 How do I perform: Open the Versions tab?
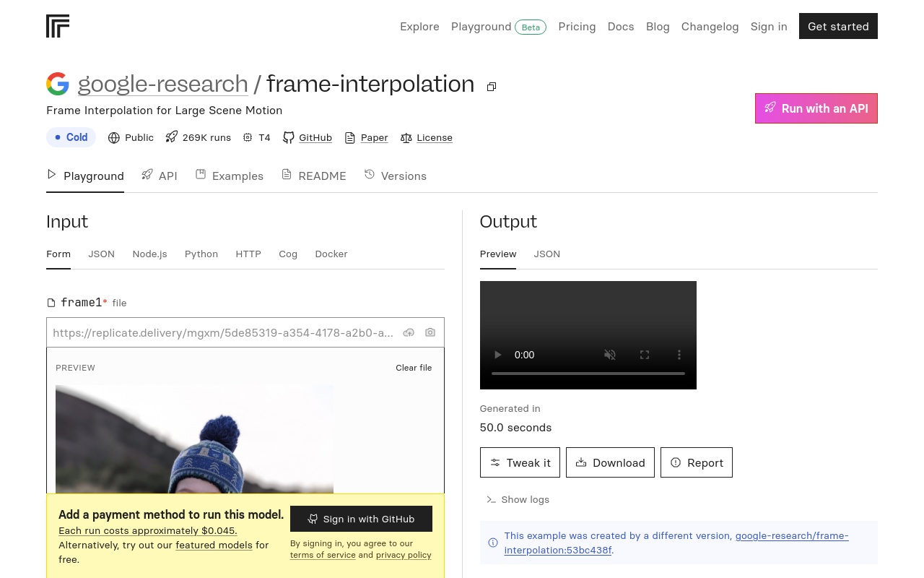[396, 176]
